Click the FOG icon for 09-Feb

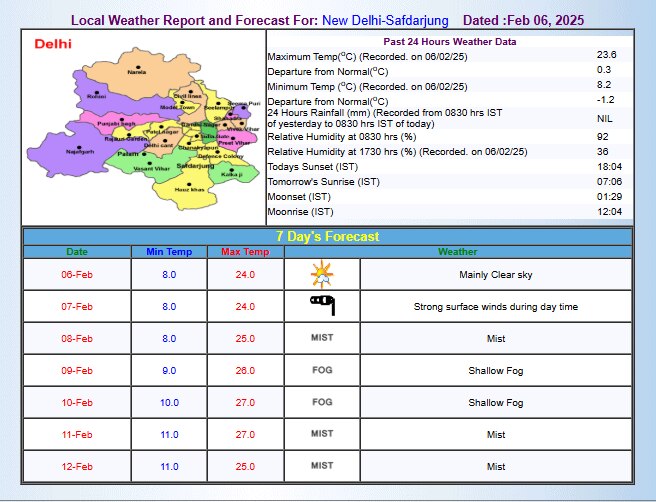[x=321, y=370]
